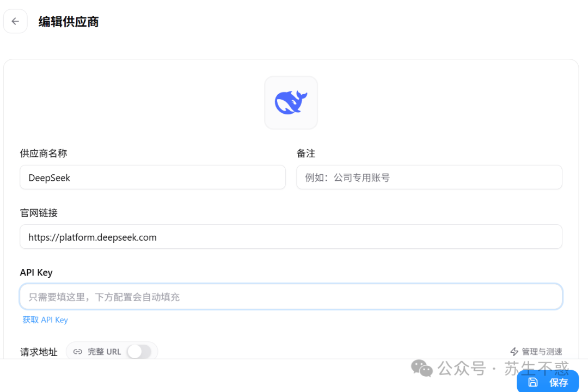Open the 获取 API Key link
The image size is (588, 392).
[45, 320]
